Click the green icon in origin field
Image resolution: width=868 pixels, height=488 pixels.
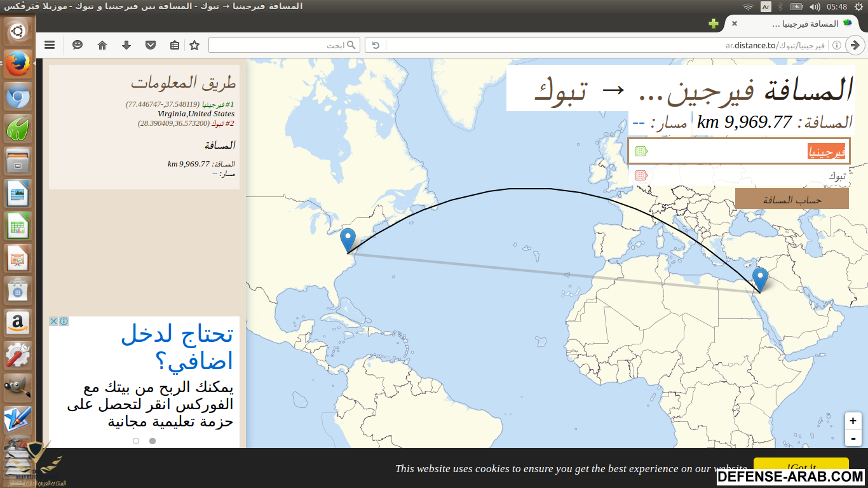coord(641,151)
